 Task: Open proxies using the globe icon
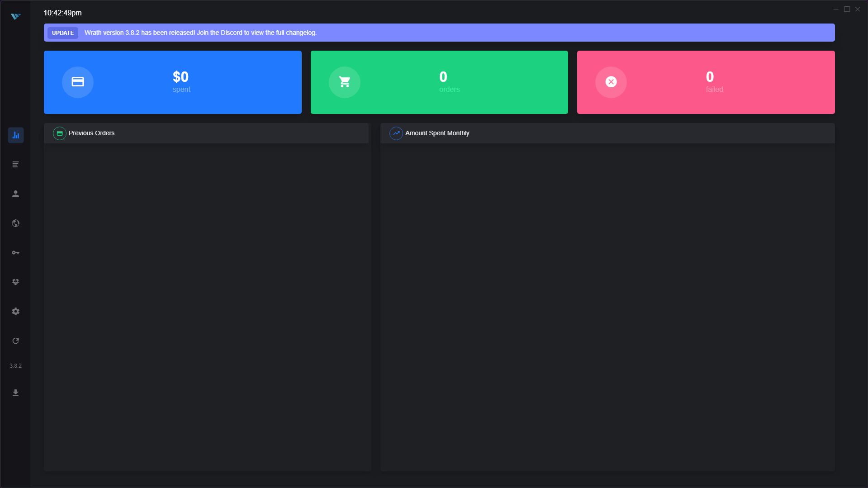[16, 223]
